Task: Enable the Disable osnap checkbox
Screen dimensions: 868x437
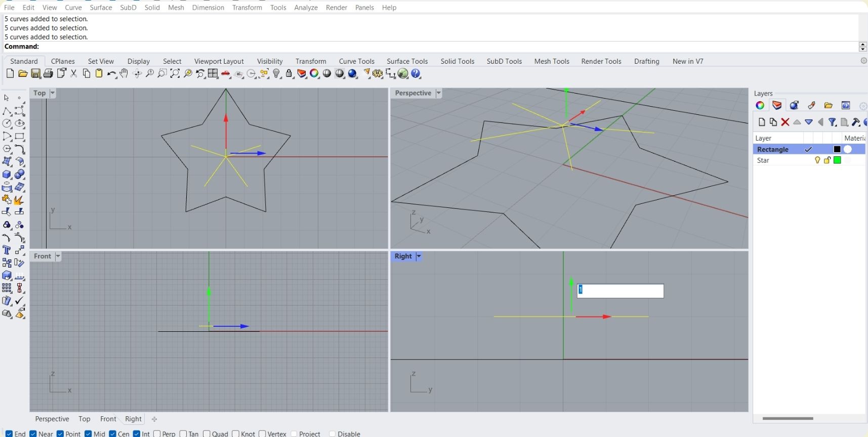Action: point(333,433)
